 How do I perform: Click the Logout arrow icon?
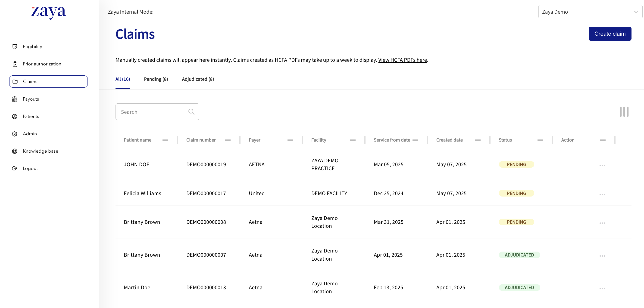[15, 168]
